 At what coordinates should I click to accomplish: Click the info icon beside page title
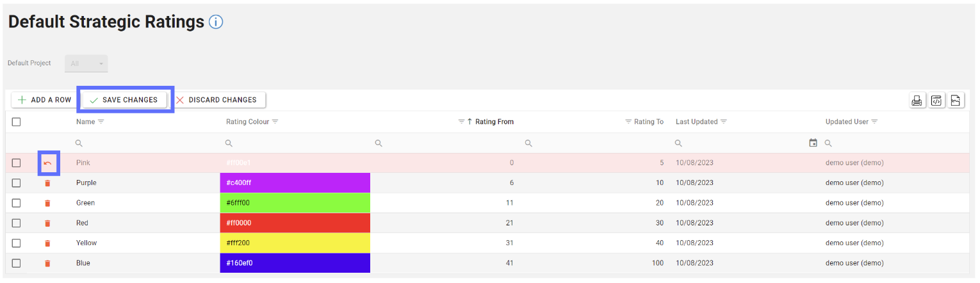pos(216,22)
